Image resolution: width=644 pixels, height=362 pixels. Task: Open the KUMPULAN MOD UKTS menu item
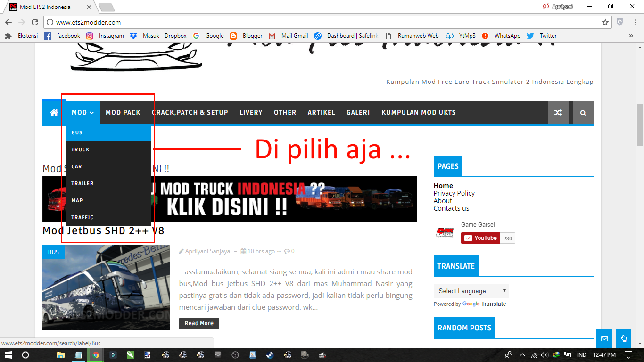click(x=419, y=113)
